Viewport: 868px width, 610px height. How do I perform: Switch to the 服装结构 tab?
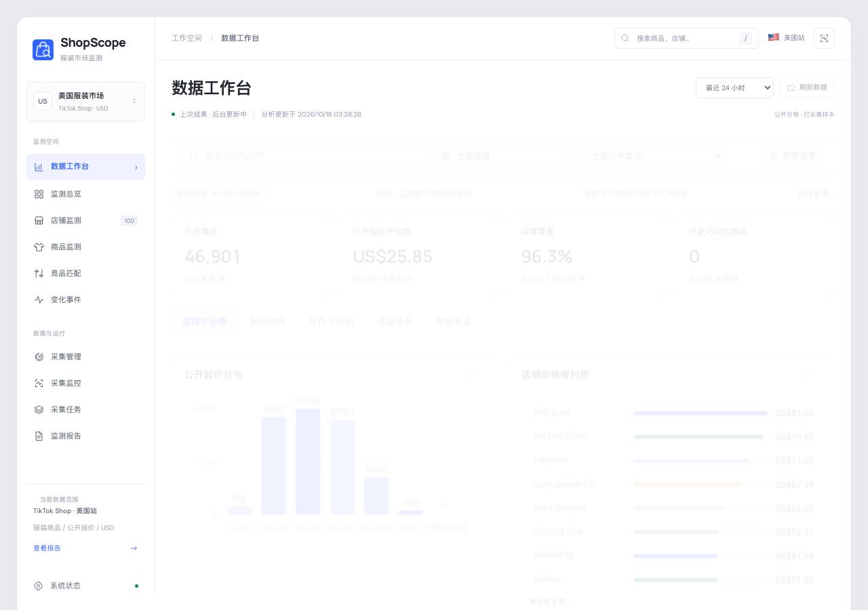point(268,321)
